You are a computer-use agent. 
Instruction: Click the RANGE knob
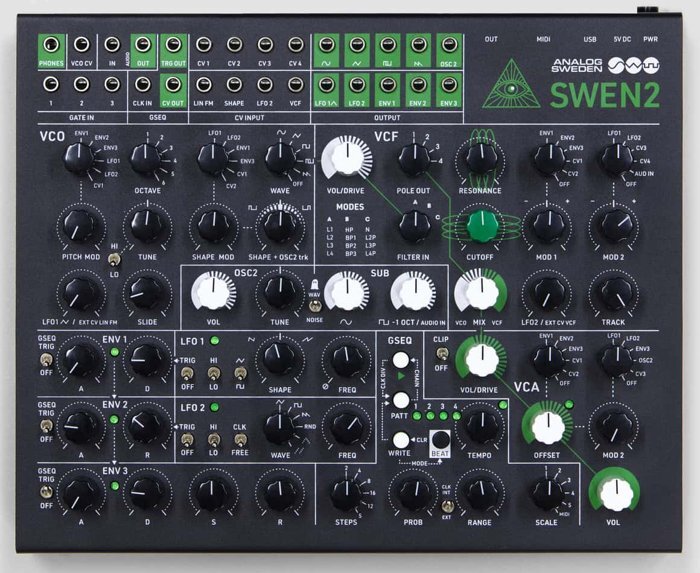[480, 494]
